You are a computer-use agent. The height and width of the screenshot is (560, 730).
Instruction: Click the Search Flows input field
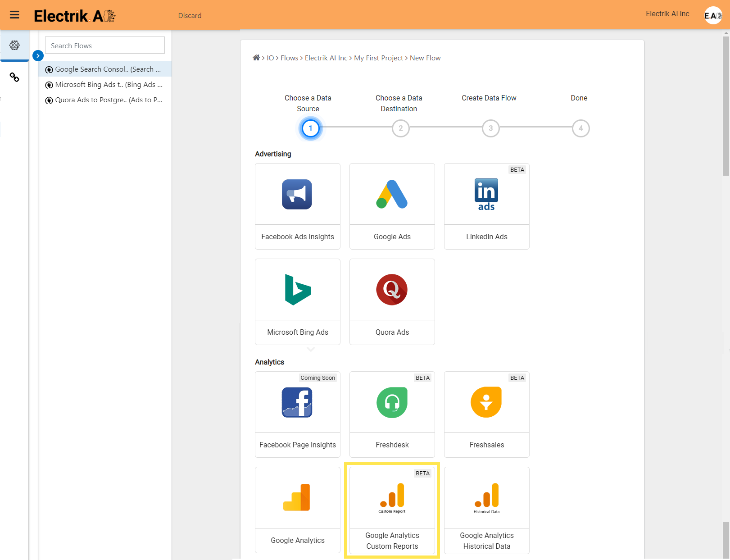pyautogui.click(x=104, y=46)
